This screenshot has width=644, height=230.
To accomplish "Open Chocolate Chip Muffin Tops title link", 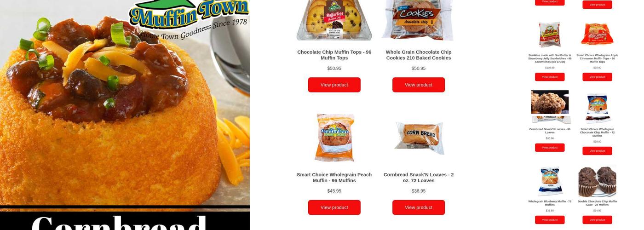I will pos(334,55).
